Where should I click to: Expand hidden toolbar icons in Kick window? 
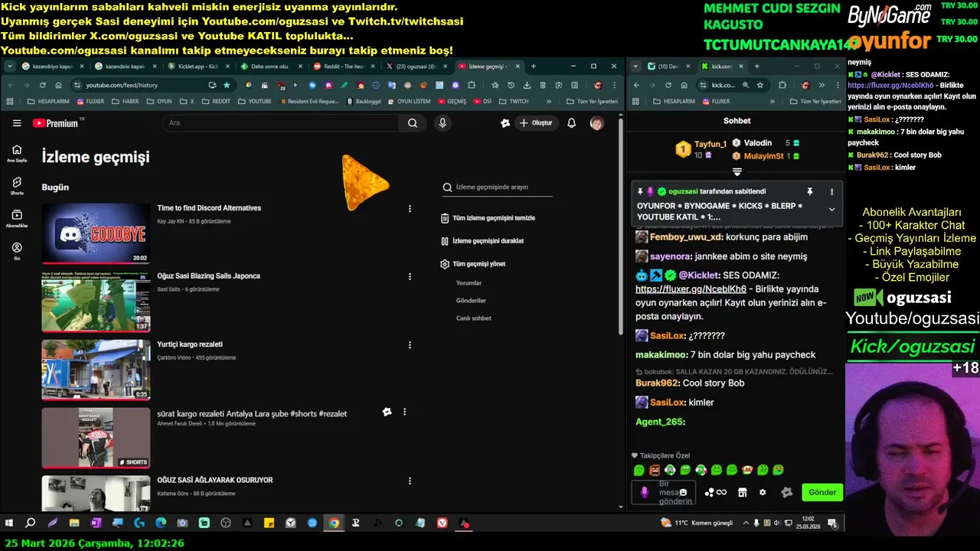tap(822, 85)
